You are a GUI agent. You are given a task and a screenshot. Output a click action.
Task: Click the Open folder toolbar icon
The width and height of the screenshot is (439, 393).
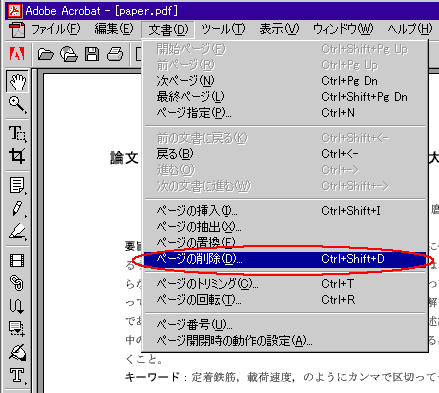(x=46, y=54)
